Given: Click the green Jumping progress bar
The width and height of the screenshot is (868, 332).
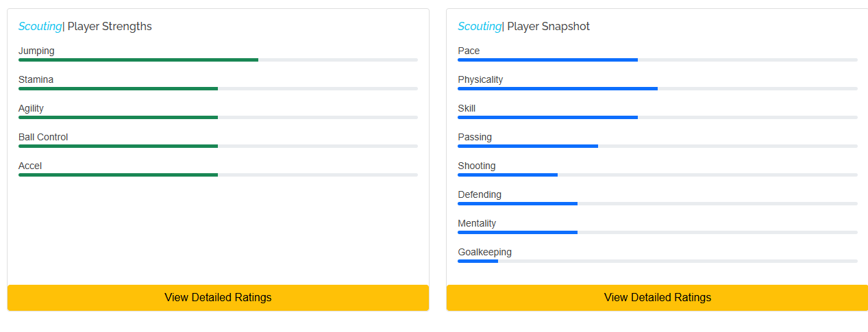Looking at the screenshot, I should coord(138,60).
